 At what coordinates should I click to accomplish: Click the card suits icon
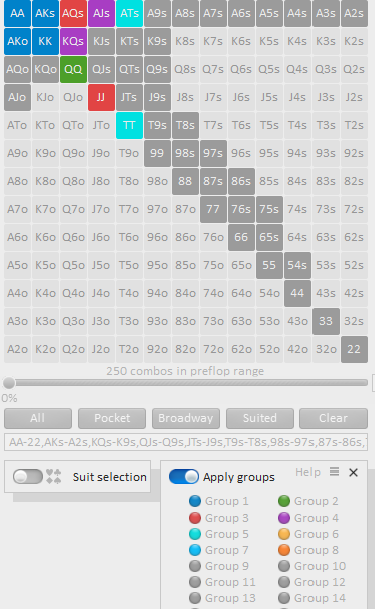coord(54,477)
